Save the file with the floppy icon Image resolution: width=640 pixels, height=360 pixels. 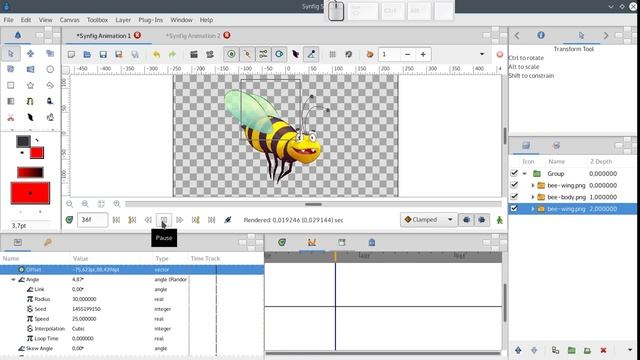[103, 54]
